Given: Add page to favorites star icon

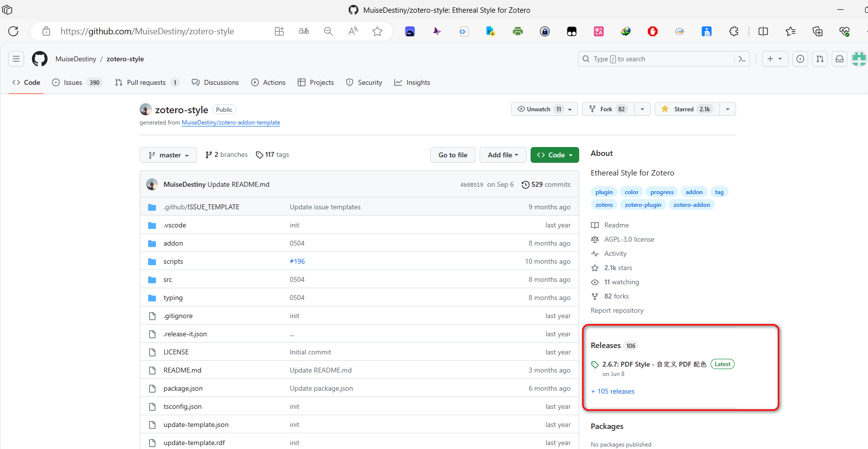Looking at the screenshot, I should (x=377, y=31).
